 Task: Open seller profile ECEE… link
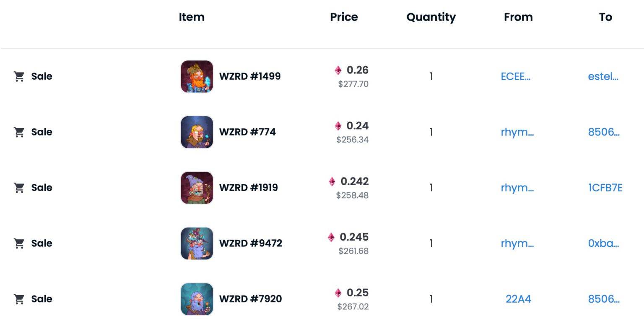[515, 76]
